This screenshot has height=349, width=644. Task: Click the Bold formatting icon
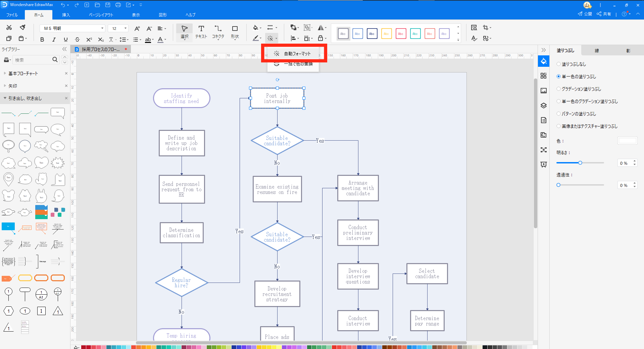click(x=42, y=40)
